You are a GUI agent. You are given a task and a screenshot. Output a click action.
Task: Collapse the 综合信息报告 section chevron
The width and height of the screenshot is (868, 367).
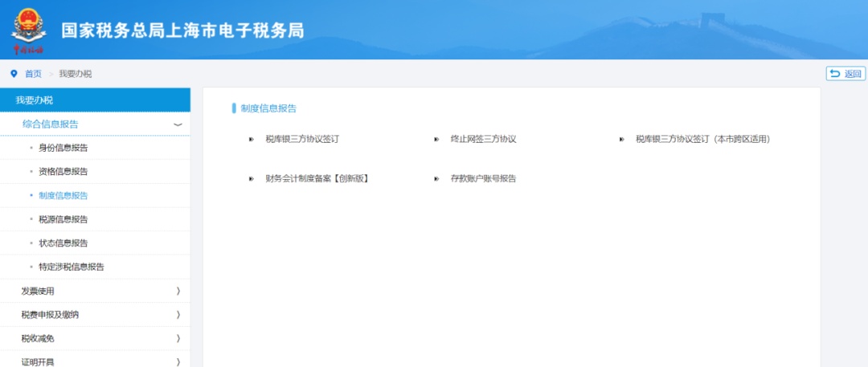[x=178, y=124]
